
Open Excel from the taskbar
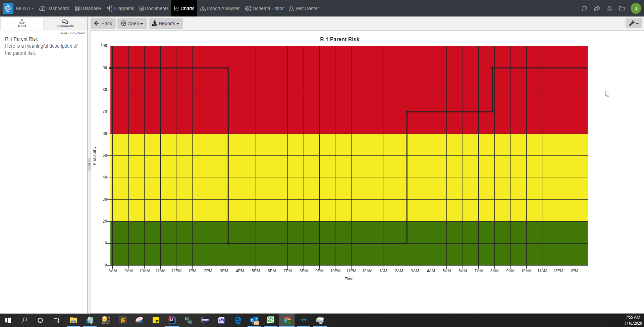tap(271, 321)
